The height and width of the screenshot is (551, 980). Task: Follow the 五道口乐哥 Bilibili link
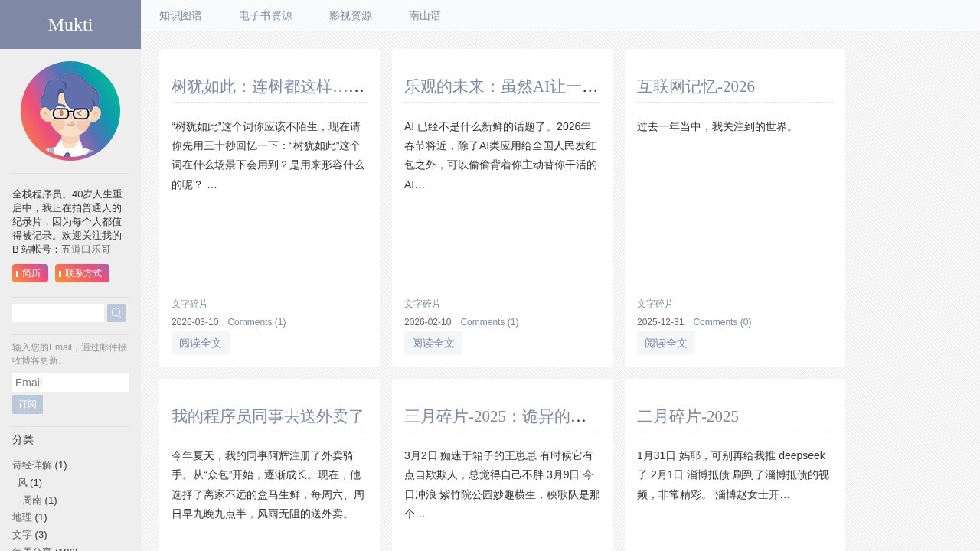[86, 249]
